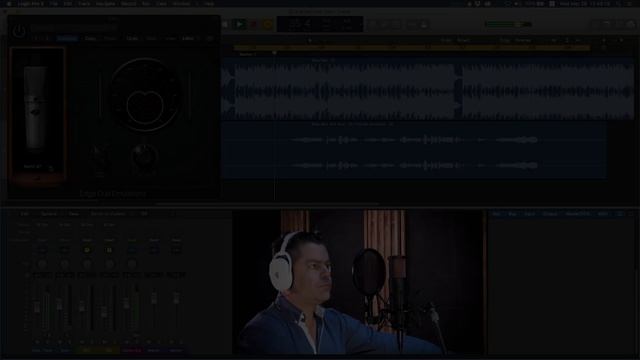The image size is (640, 360).
Task: Mute the last channel strip
Action: tap(171, 342)
